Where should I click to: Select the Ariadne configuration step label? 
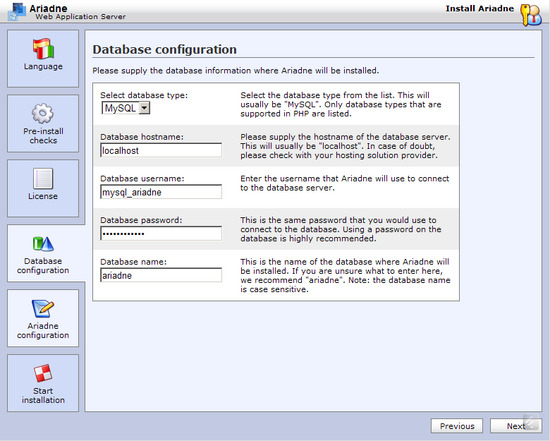coord(43,330)
